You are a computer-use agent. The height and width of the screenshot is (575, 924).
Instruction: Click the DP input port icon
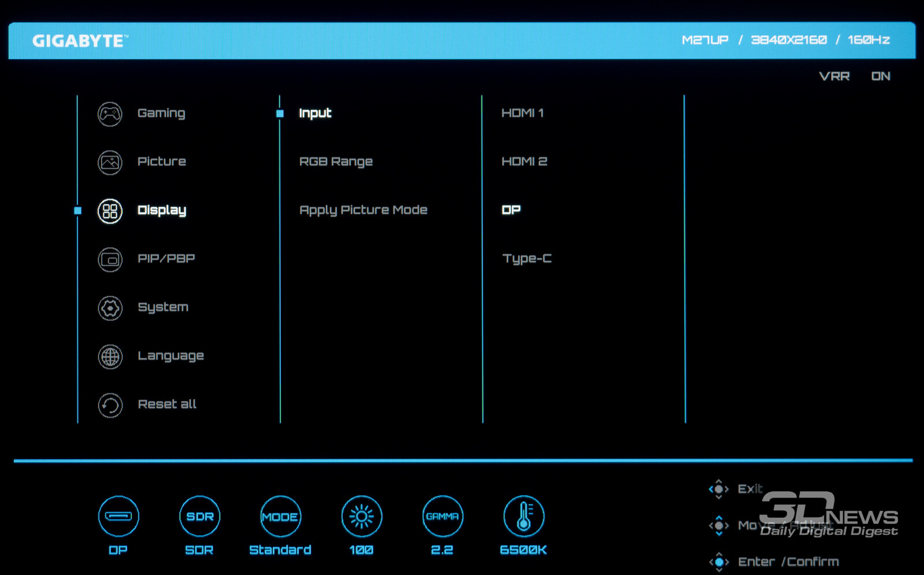click(x=118, y=516)
